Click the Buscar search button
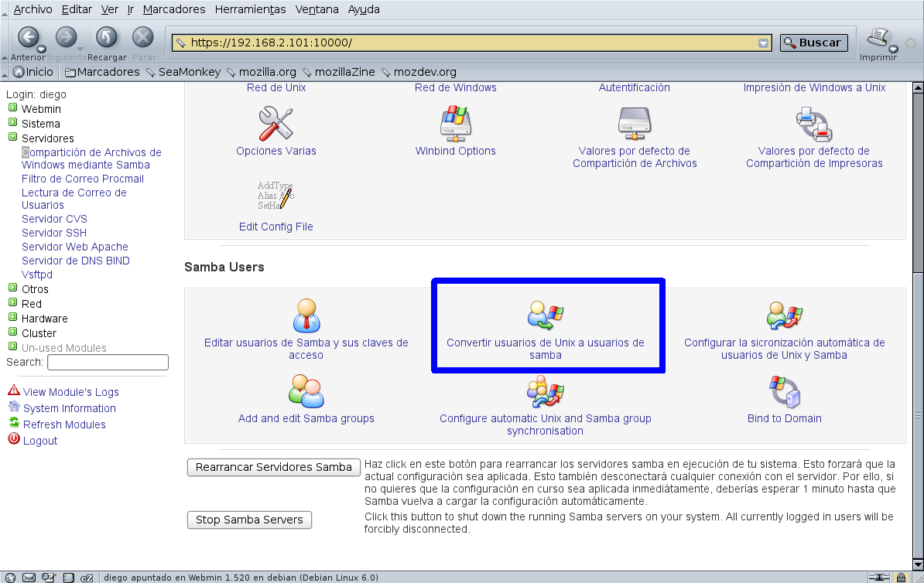Image resolution: width=924 pixels, height=583 pixels. (814, 43)
